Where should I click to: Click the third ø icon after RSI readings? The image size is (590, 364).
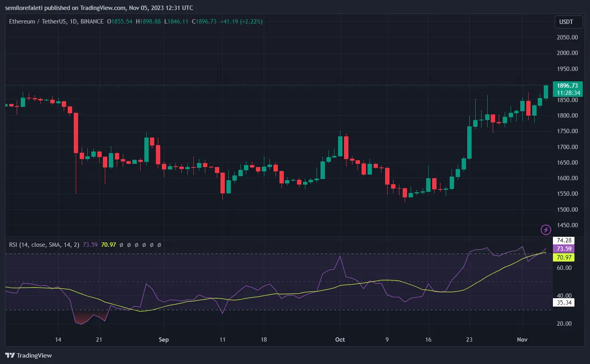tap(136, 245)
